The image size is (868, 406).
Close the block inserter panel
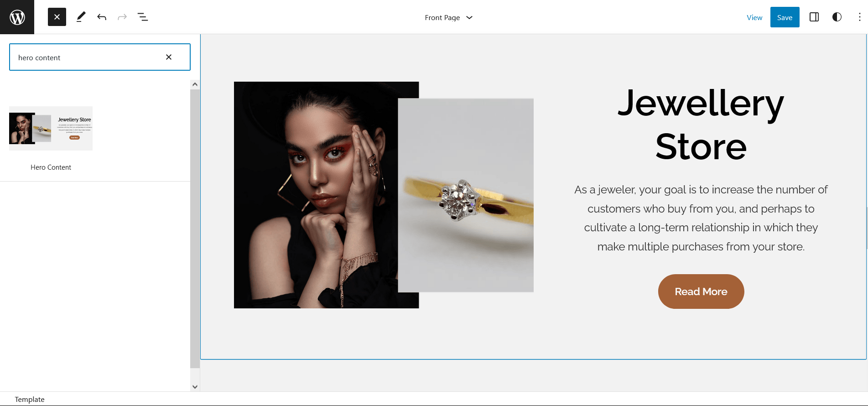tap(57, 17)
